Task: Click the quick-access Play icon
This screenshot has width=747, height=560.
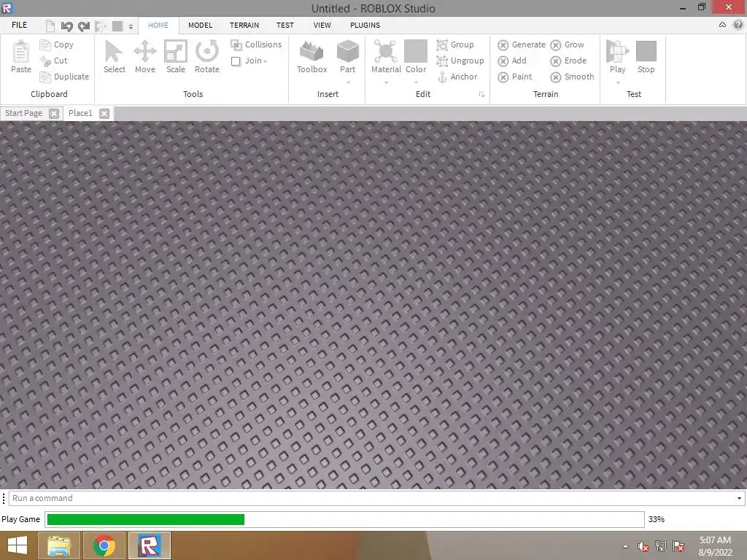Action: pyautogui.click(x=100, y=26)
